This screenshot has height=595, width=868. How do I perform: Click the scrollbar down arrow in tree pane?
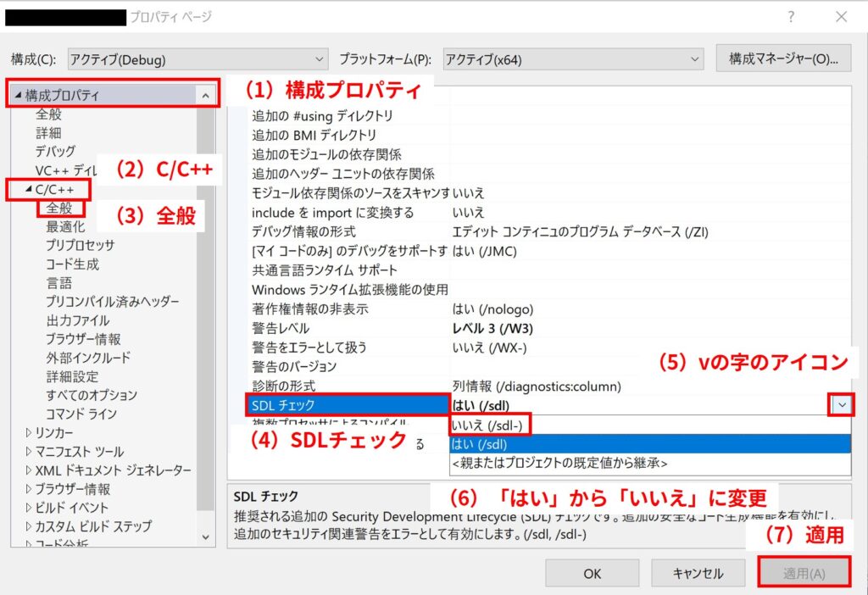point(203,537)
